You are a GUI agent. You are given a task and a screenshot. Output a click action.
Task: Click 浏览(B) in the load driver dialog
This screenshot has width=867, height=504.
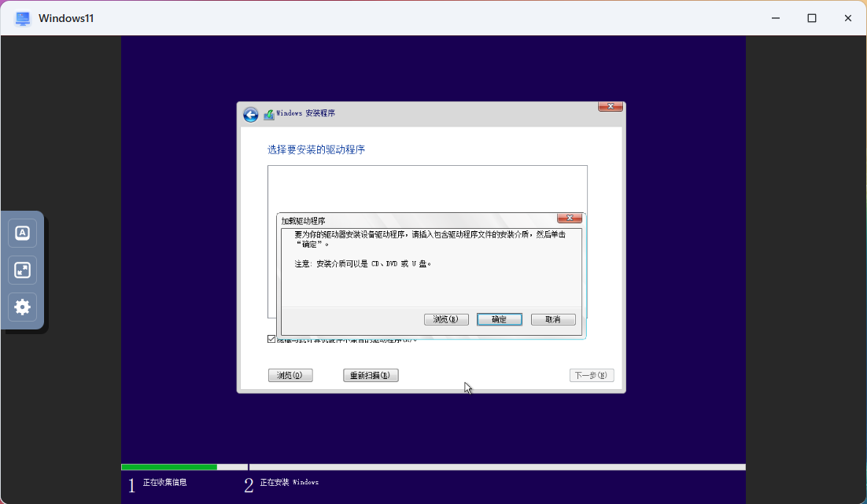point(446,319)
